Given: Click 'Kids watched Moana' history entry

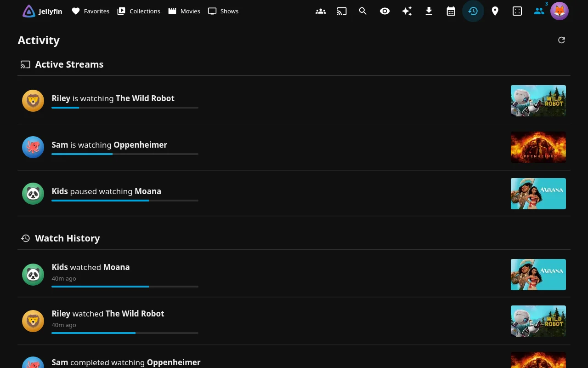Looking at the screenshot, I should [90, 267].
